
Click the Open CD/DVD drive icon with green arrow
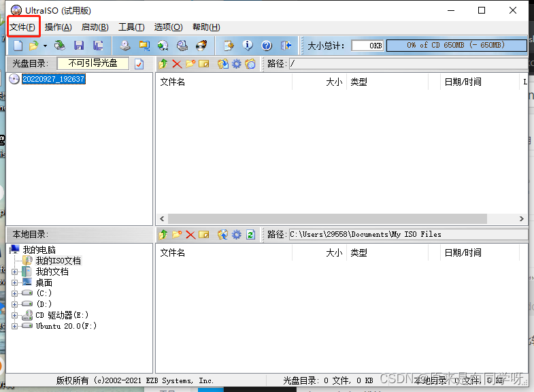pos(60,46)
